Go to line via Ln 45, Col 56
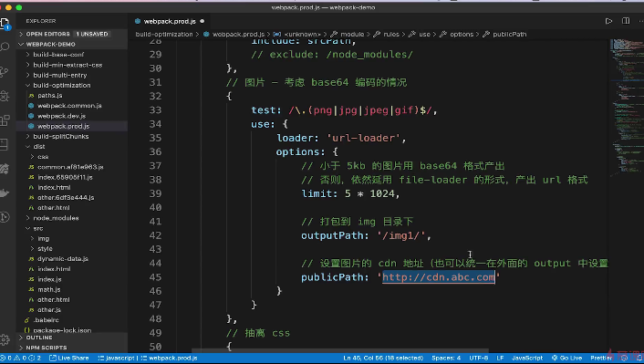This screenshot has height=364, width=644. click(383, 358)
